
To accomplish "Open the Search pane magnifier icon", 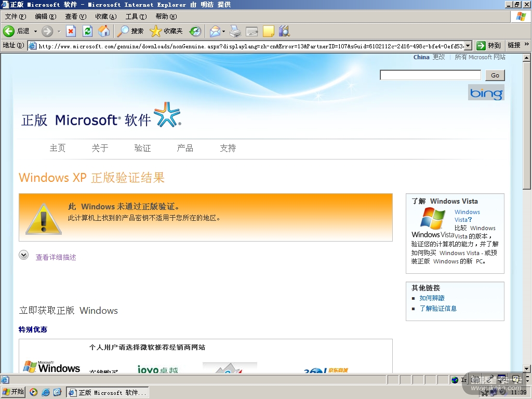I will [123, 31].
